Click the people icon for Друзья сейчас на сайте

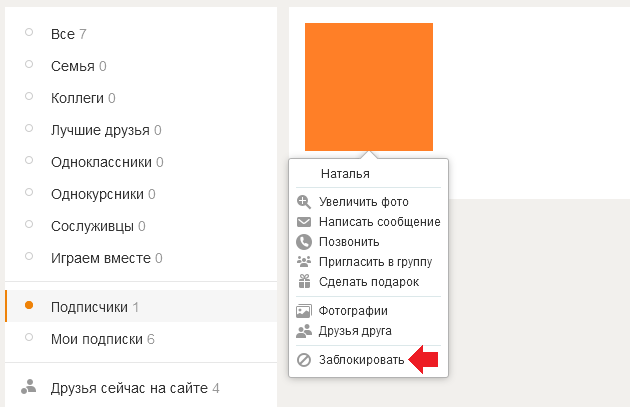pos(29,387)
